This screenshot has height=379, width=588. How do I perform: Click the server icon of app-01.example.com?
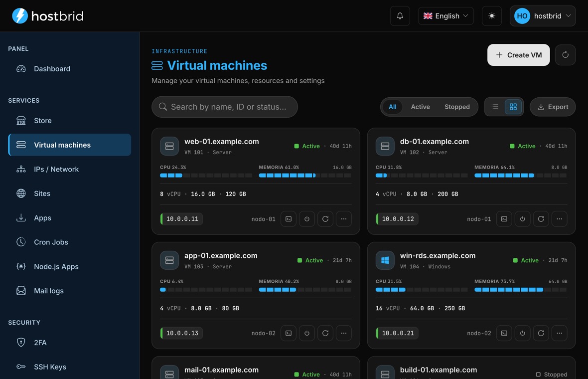169,260
